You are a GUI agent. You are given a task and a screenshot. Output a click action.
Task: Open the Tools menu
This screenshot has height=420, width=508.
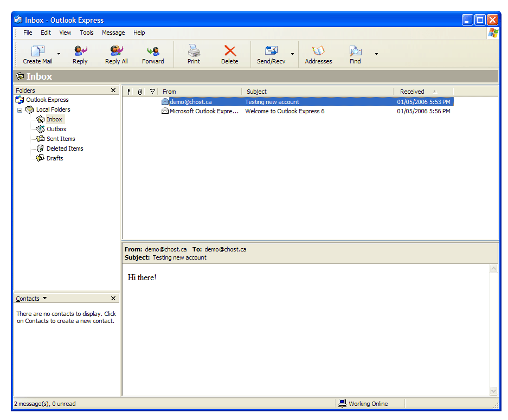(87, 33)
